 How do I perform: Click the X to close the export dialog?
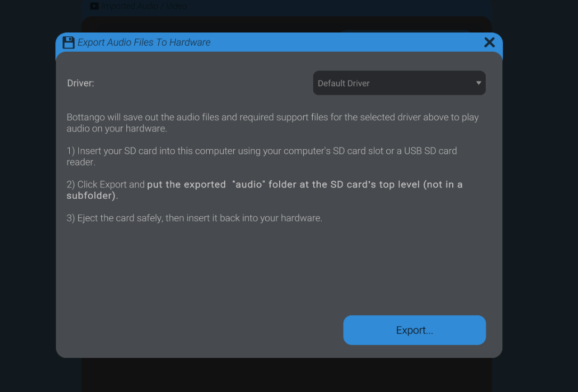point(489,42)
